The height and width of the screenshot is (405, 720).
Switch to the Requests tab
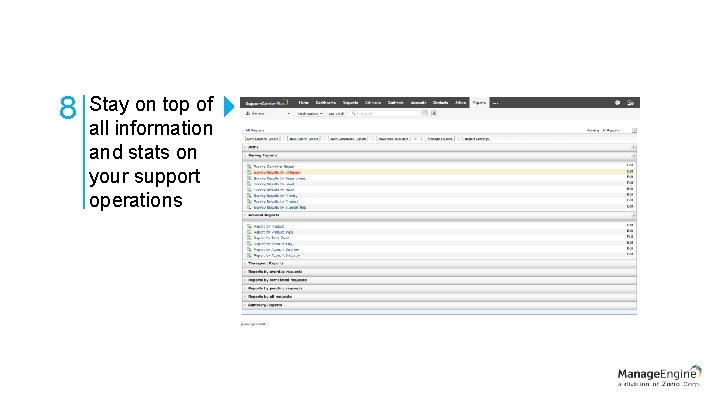tap(350, 102)
